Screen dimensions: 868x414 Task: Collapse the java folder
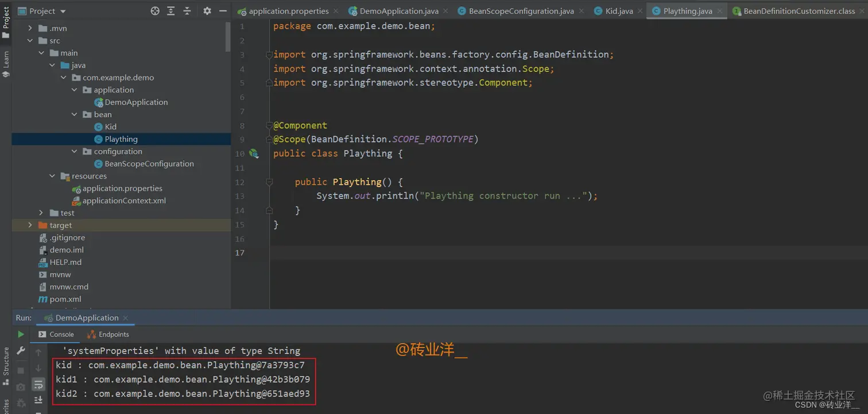pos(52,65)
